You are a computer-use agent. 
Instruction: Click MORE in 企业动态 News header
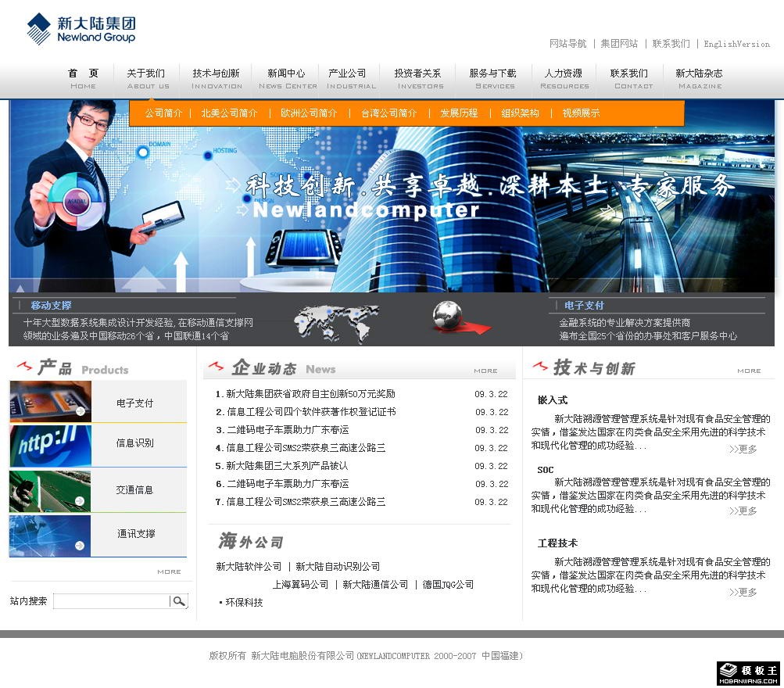point(485,371)
